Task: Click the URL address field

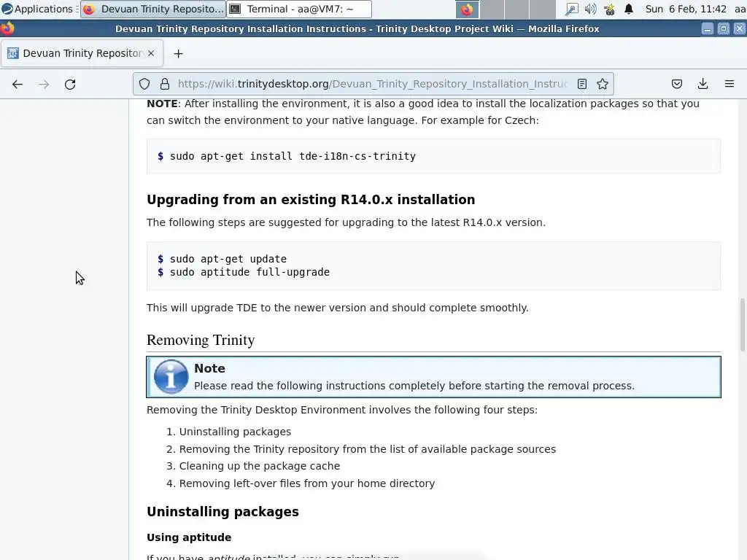Action: point(373,84)
